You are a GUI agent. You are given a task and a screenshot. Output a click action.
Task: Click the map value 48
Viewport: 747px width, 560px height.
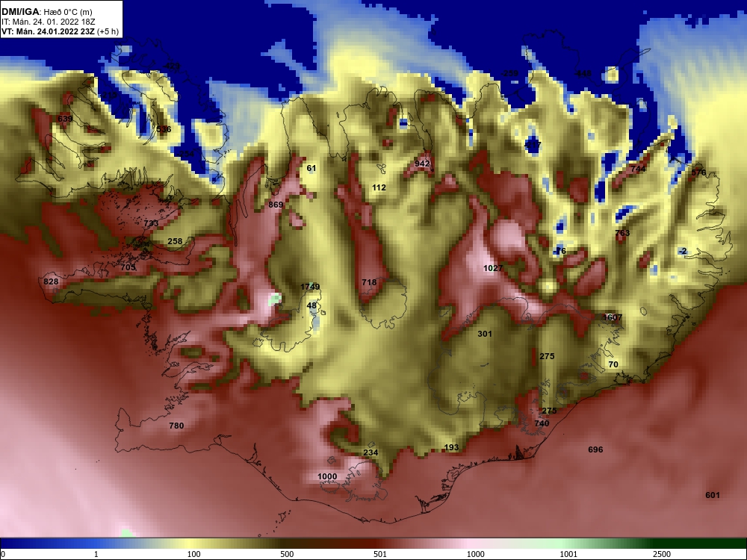[311, 305]
